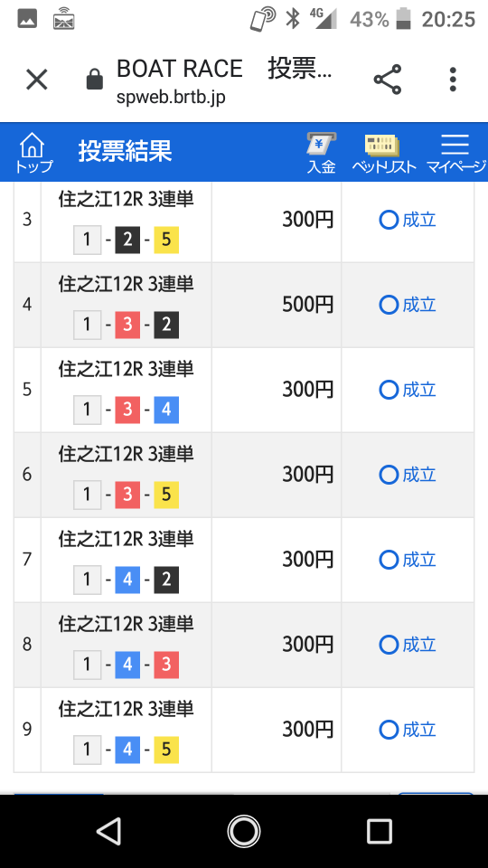Image resolution: width=488 pixels, height=868 pixels.
Task: Tap the red 3 boat number in row 4
Action: 127,325
